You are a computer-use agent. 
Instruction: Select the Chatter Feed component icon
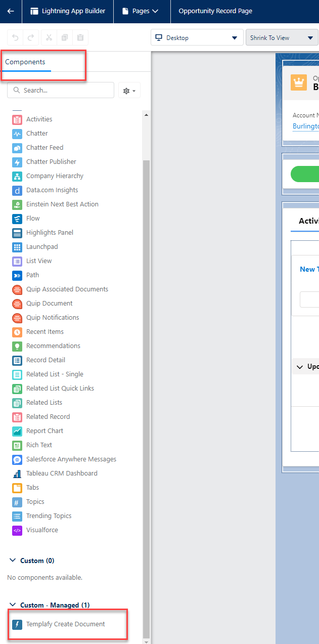[x=17, y=148]
